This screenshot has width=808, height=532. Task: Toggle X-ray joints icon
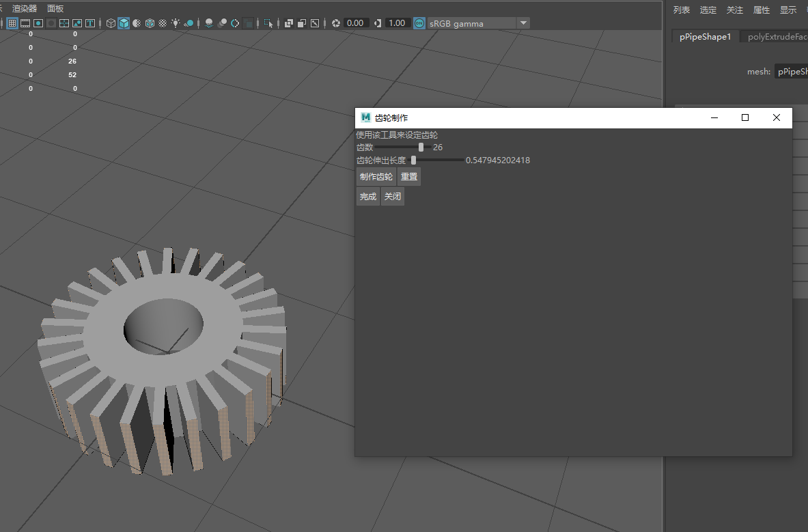point(315,23)
